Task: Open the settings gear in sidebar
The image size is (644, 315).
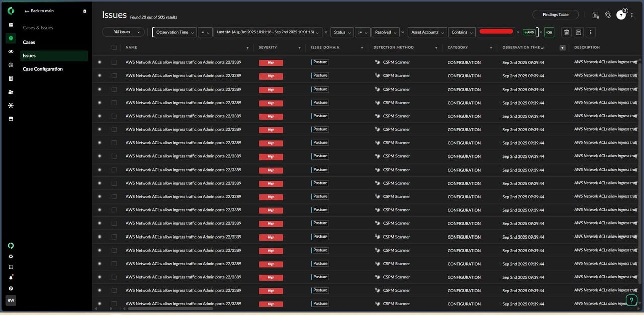Action: (x=11, y=256)
